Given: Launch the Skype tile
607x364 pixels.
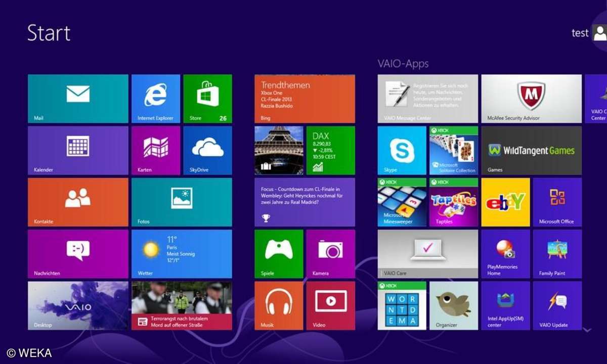Looking at the screenshot, I should [402, 151].
